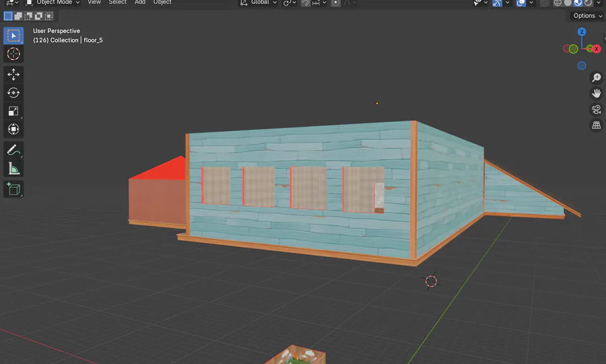Click the red X axis gizmo ball

point(597,49)
